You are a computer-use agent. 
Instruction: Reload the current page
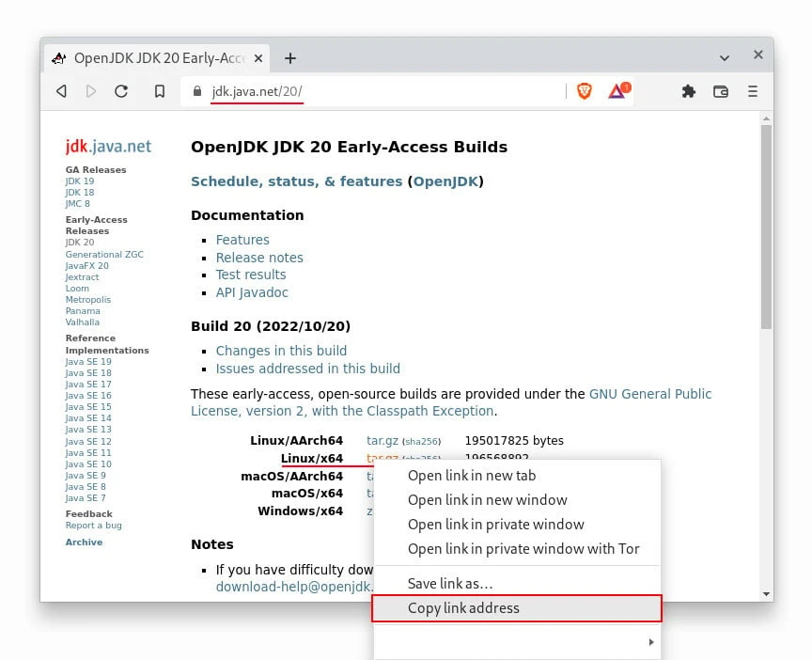pyautogui.click(x=121, y=91)
